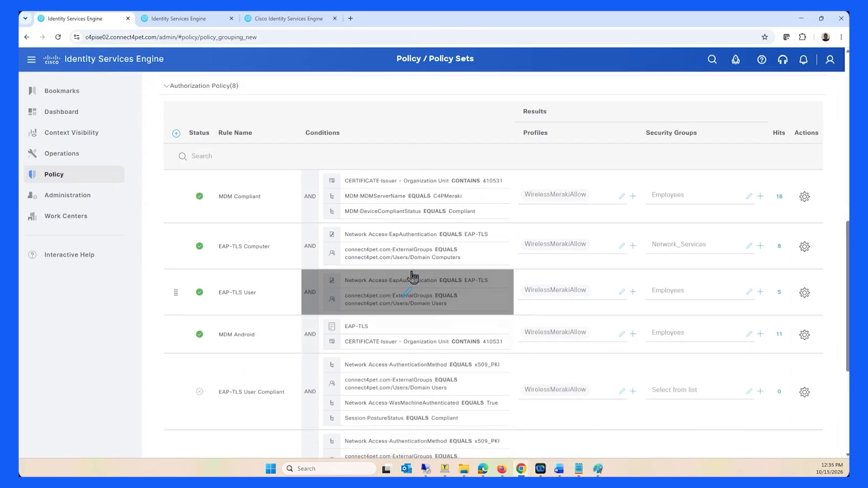This screenshot has width=868, height=488.
Task: Open gear actions for EAP-TLS User Compliant
Action: click(804, 392)
